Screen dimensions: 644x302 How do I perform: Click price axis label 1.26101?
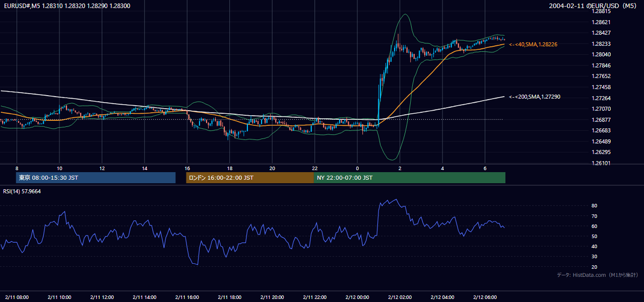pos(601,163)
